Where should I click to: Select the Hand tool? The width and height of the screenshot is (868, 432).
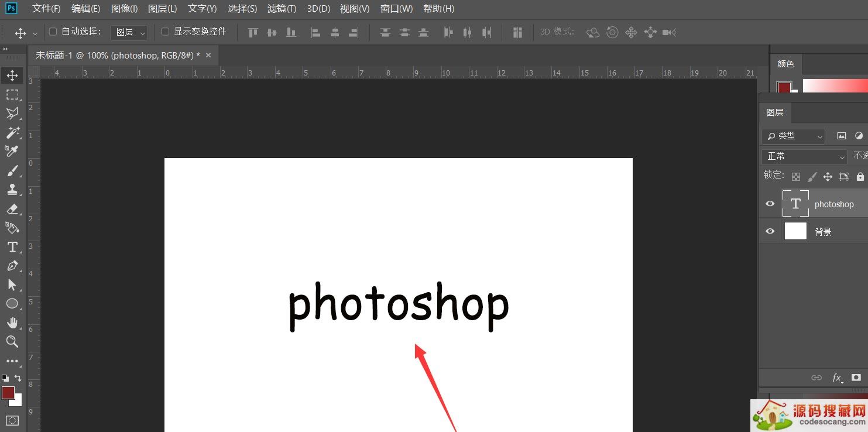[x=12, y=323]
